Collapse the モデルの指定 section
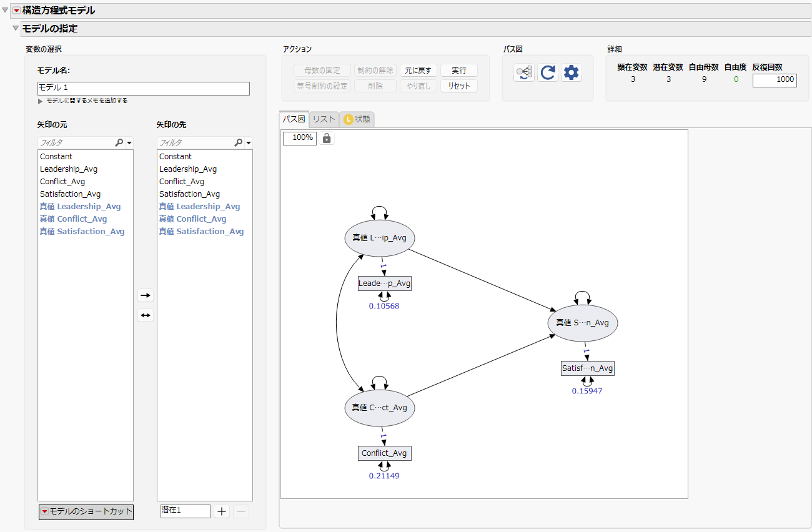812x532 pixels. click(x=16, y=29)
